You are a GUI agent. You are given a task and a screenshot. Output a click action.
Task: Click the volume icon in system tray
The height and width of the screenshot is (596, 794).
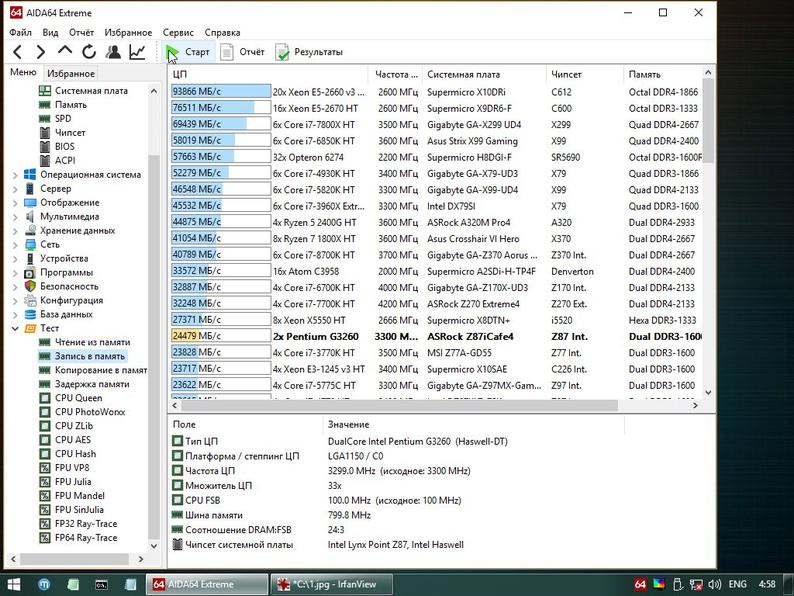pos(714,584)
